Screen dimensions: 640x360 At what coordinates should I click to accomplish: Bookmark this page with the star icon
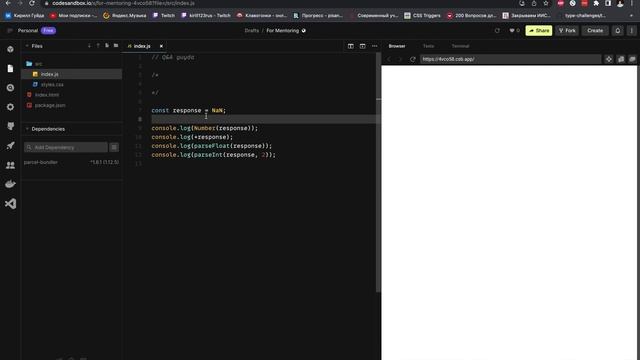pos(546,3)
